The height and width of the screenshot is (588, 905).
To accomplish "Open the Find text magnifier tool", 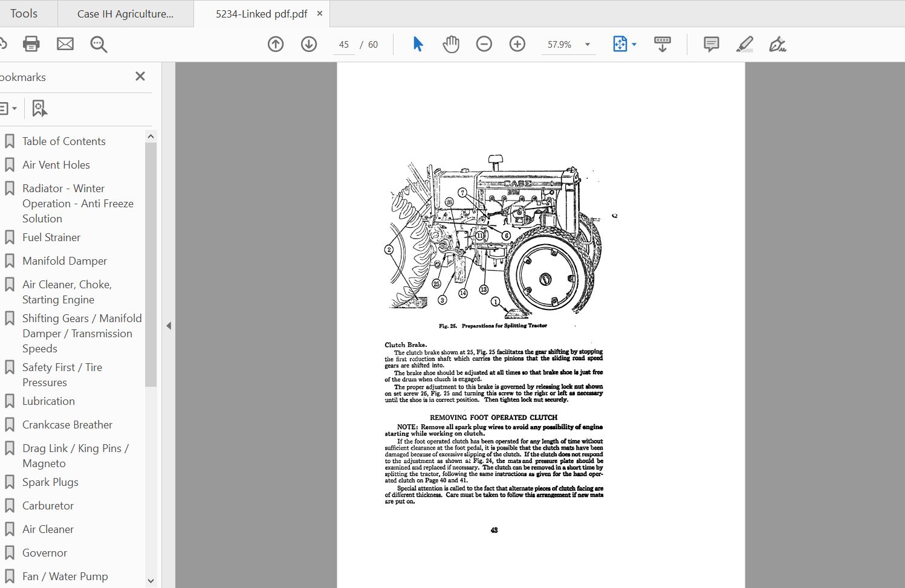I will [x=99, y=44].
